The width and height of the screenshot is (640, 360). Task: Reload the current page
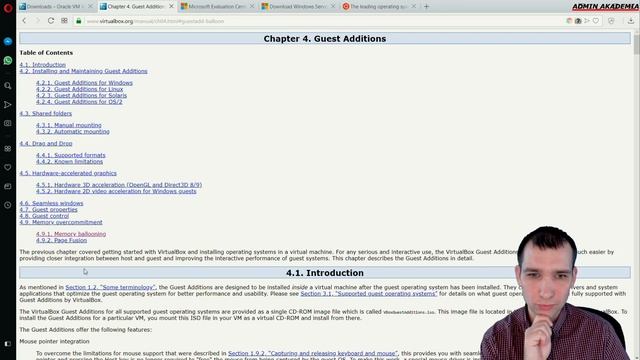[51, 21]
